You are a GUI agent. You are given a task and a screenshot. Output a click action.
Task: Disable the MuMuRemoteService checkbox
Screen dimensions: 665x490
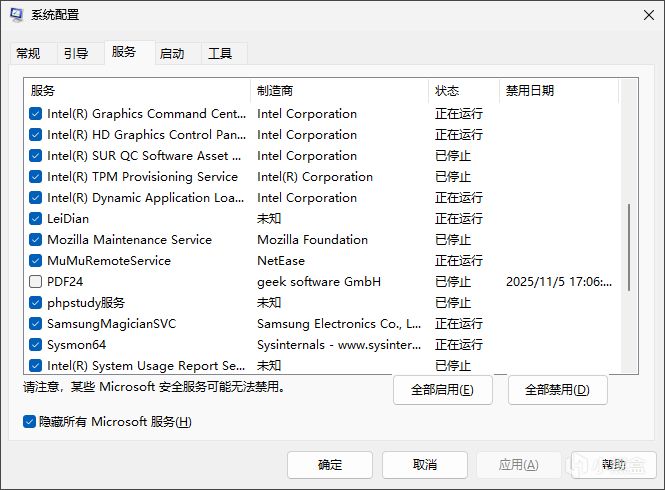(x=36, y=261)
